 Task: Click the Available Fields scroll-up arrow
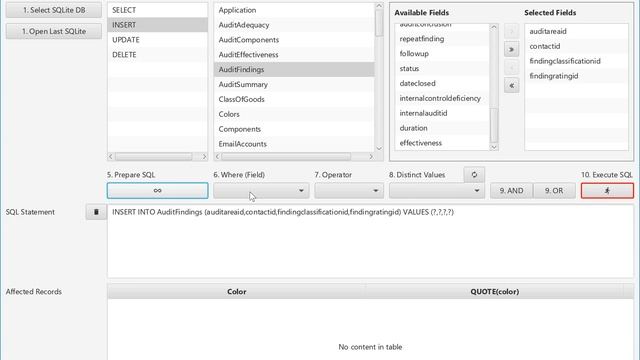coord(493,27)
